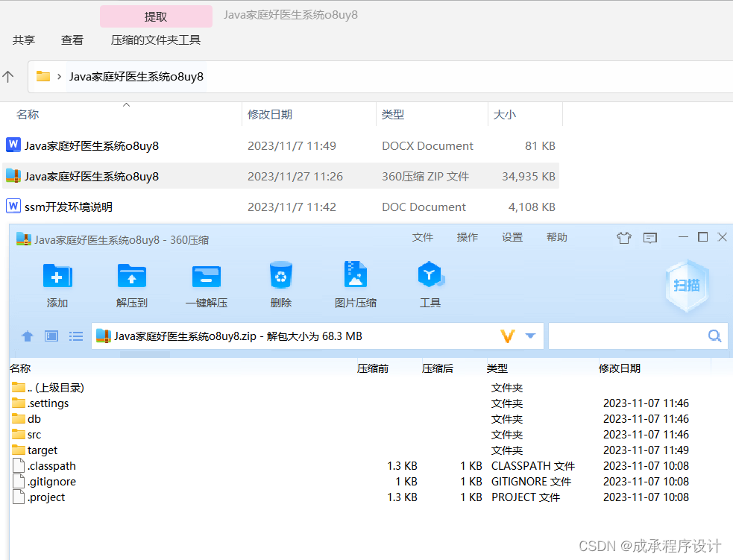Sort Explorer files by 修改日期 column
Screen dimensions: 733x560
(x=270, y=115)
